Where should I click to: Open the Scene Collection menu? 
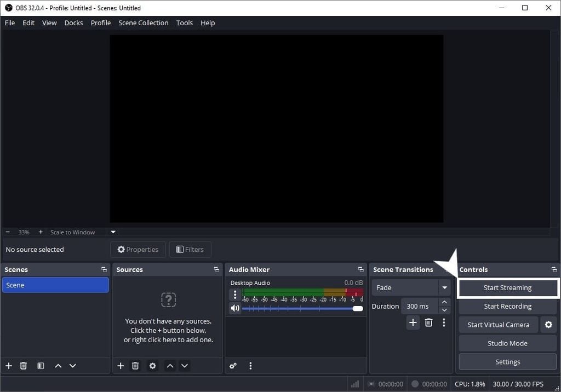click(x=143, y=22)
